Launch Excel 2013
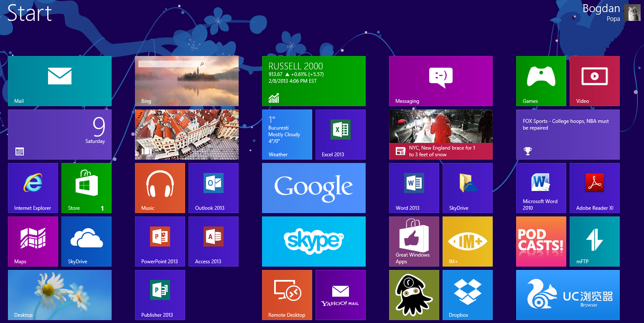The image size is (644, 323). tap(340, 134)
